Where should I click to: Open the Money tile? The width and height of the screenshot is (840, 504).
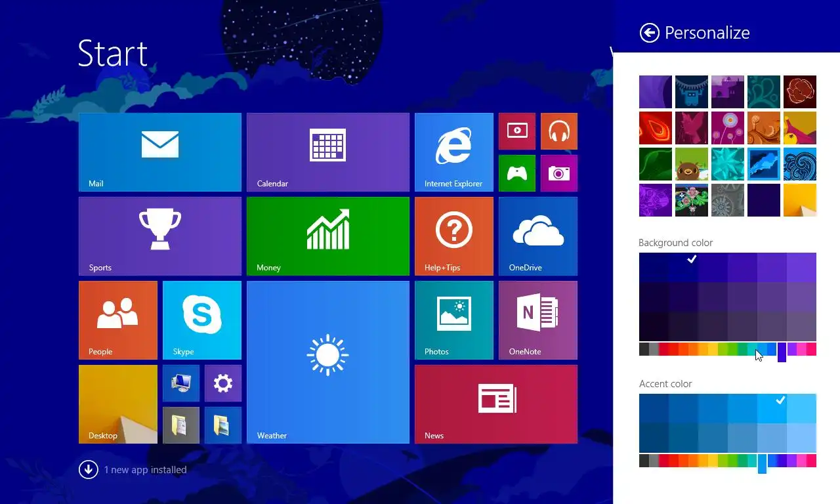328,236
